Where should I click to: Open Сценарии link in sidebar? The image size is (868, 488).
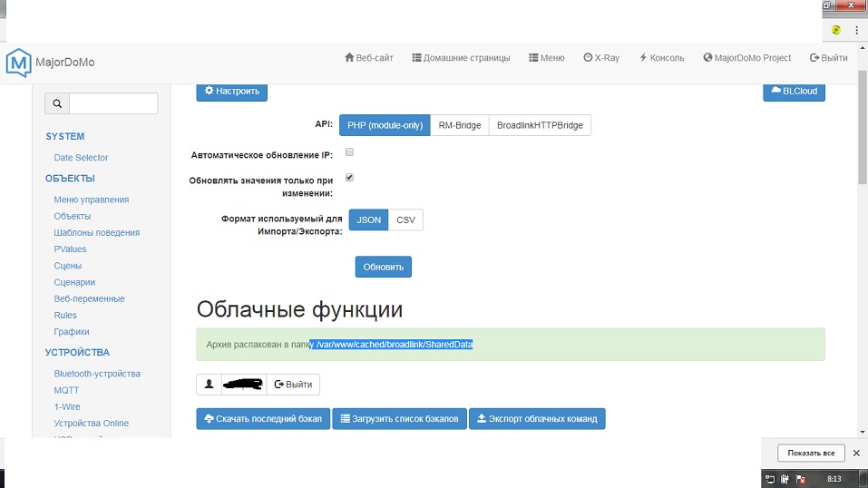coord(74,282)
